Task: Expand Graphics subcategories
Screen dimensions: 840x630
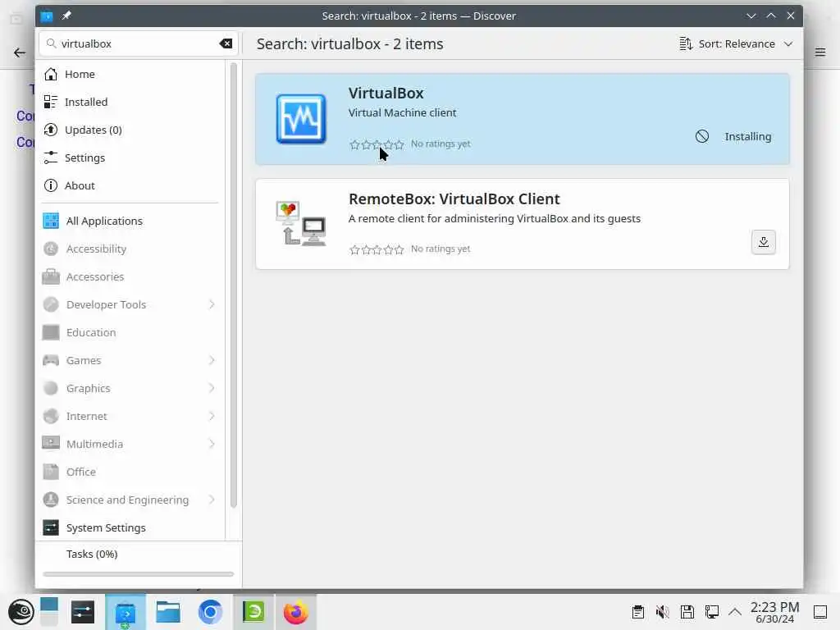Action: click(212, 388)
